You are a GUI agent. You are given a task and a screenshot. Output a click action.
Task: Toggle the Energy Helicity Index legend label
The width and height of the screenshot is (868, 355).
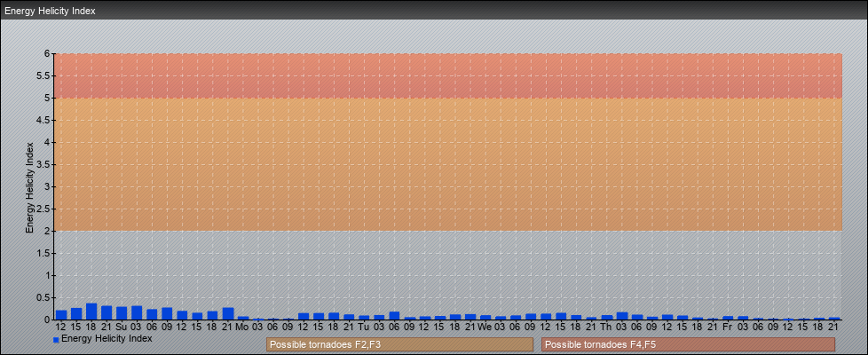click(107, 338)
